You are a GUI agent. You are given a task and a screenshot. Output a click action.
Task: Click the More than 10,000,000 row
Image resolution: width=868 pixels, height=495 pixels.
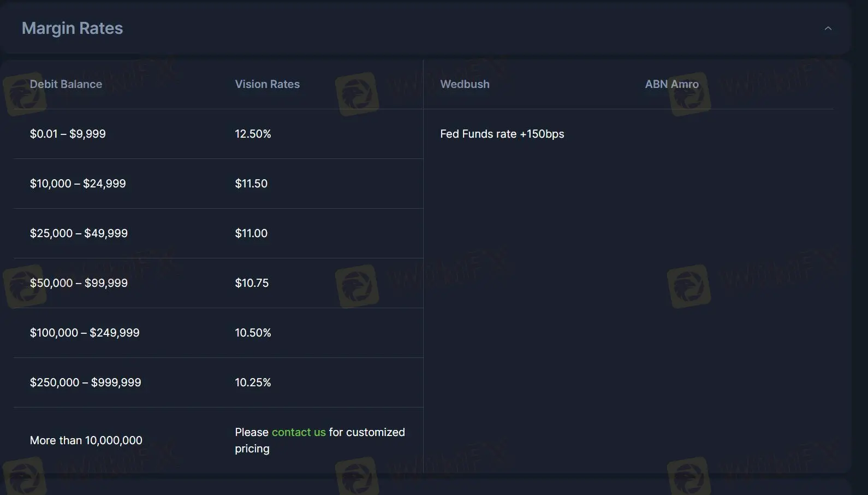coord(86,440)
